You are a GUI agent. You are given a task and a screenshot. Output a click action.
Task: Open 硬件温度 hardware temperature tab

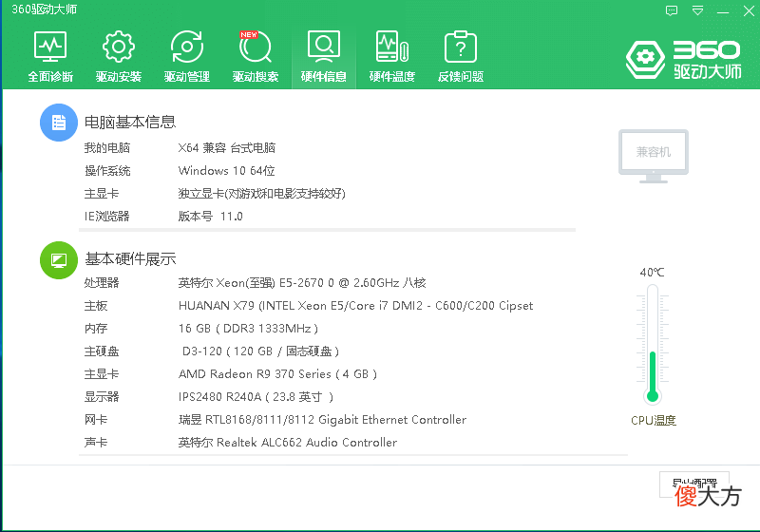392,56
